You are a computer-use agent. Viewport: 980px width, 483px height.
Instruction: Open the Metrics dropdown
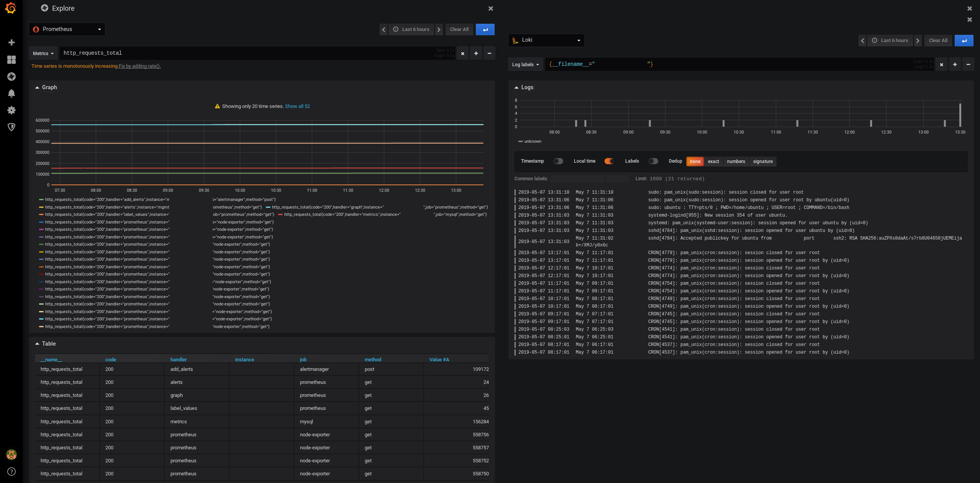(43, 54)
